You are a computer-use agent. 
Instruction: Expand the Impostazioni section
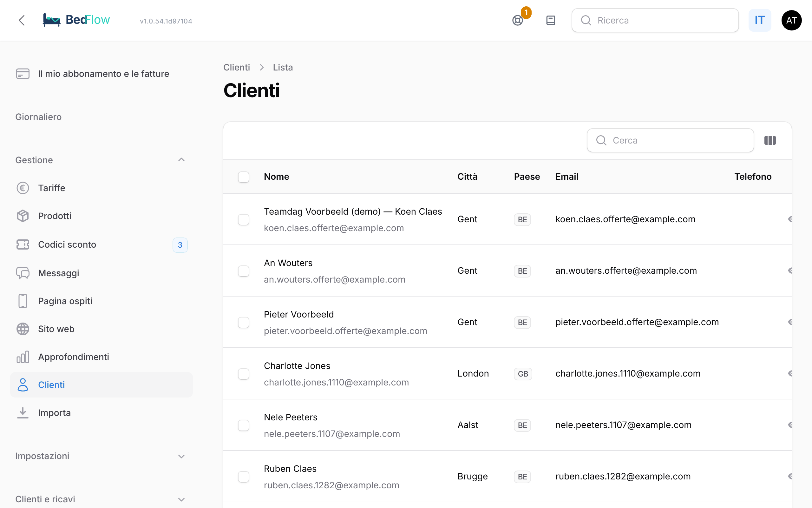(181, 456)
